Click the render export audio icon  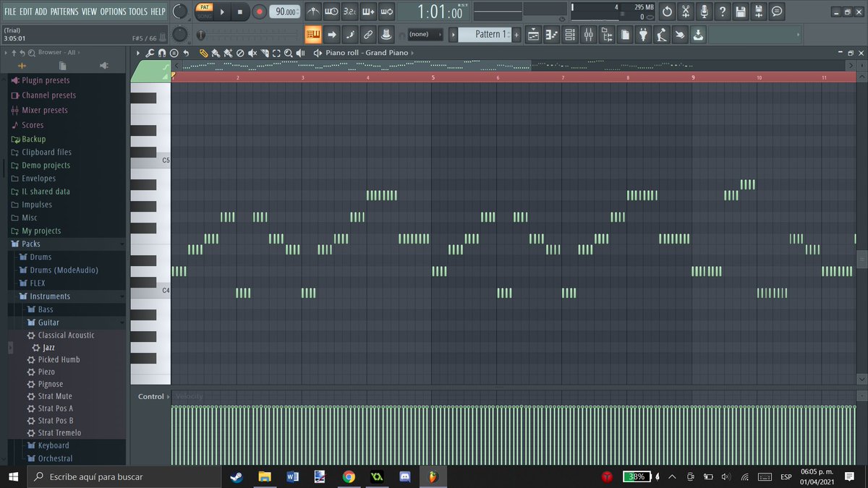tap(758, 12)
